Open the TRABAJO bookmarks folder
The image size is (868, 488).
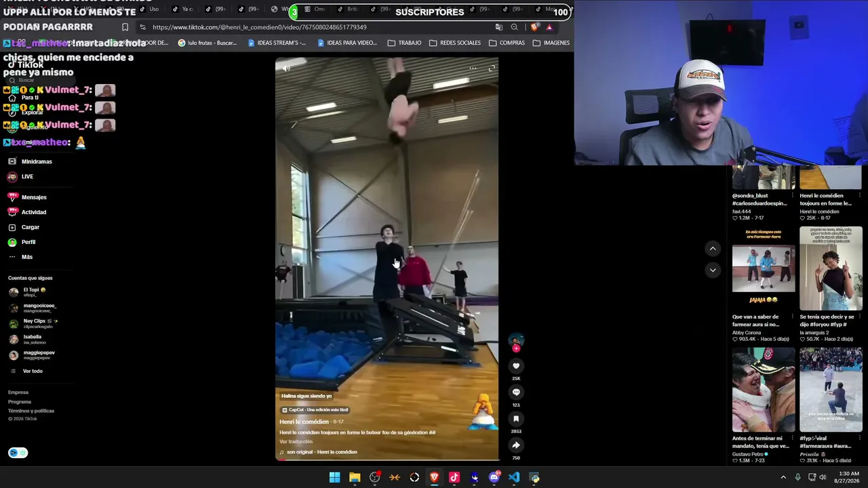click(404, 43)
